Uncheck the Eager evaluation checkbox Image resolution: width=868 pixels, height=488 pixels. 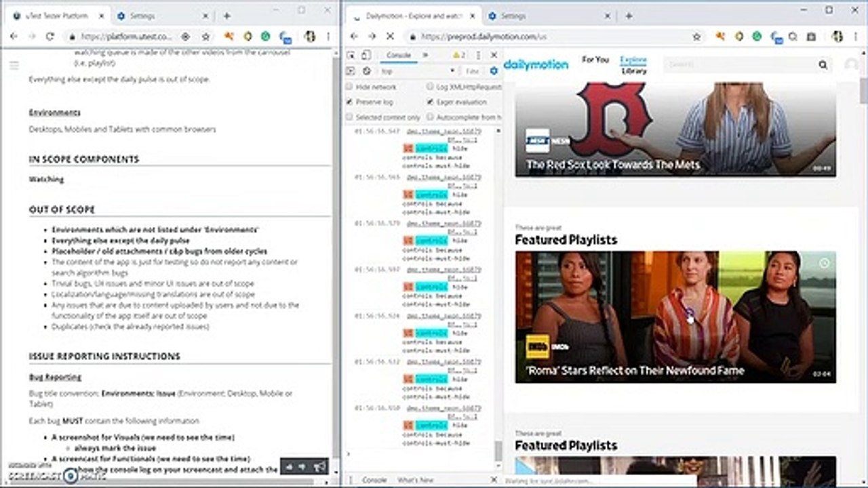point(431,102)
